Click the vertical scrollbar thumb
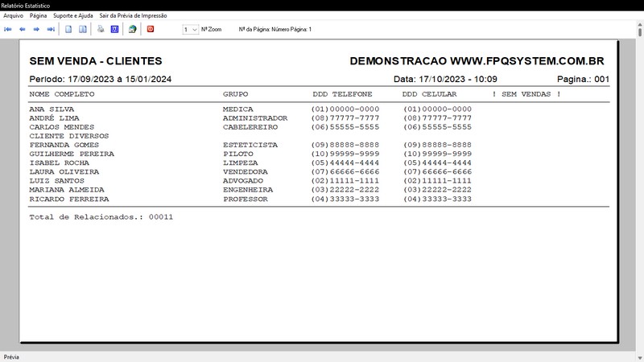Viewport: 644px width, 362px height. pos(640,31)
